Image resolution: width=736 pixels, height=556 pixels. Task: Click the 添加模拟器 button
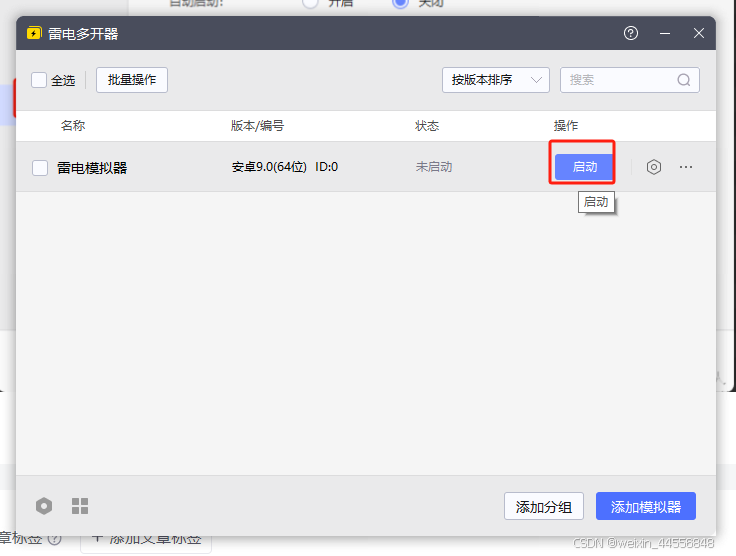coord(645,506)
